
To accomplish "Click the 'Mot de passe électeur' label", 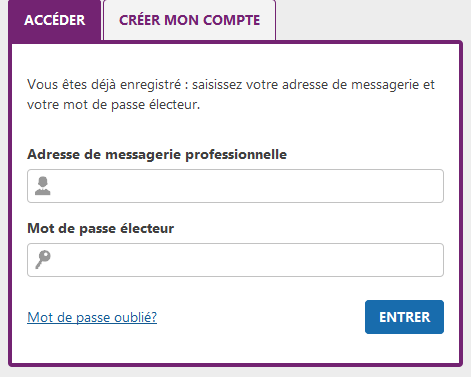I will click(x=100, y=229).
